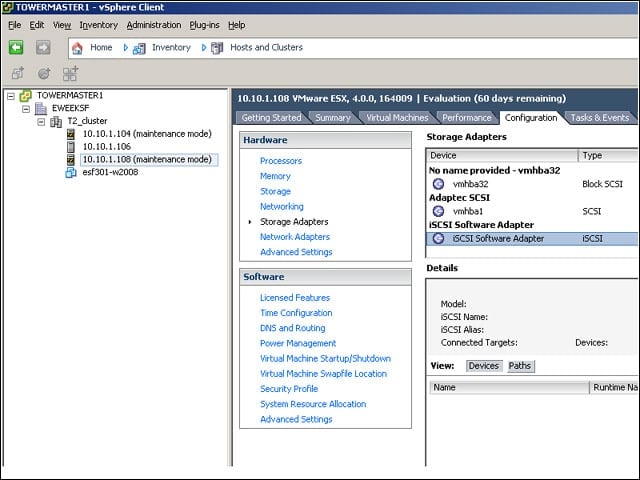Open Virtual Machine Swapfile Location link
The width and height of the screenshot is (640, 480).
point(323,374)
